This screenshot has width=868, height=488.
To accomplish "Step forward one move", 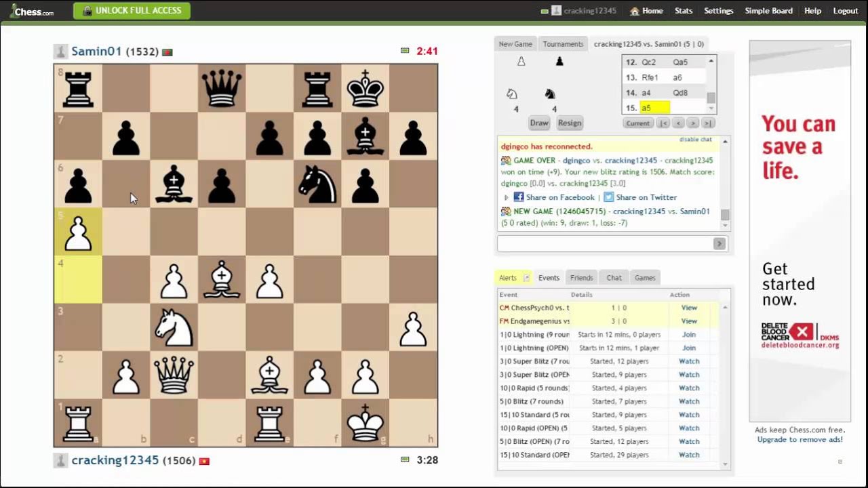I will (x=693, y=123).
